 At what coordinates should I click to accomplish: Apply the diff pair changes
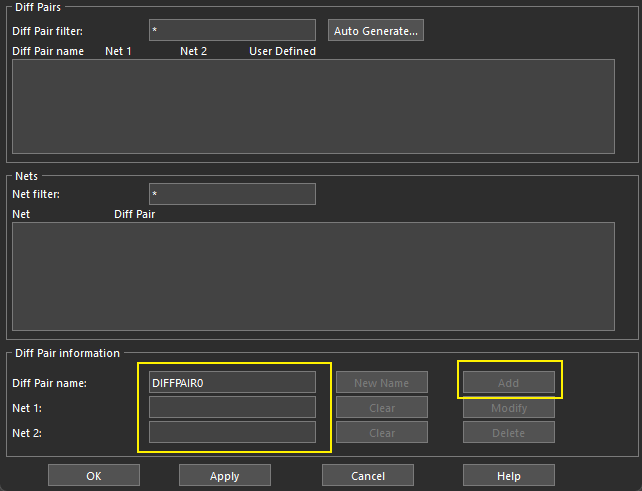tap(225, 476)
